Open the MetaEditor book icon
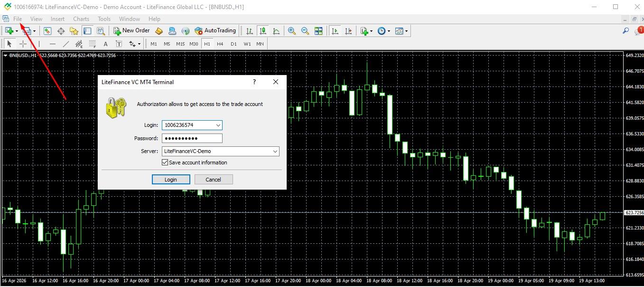This screenshot has width=644, height=287. point(159,31)
